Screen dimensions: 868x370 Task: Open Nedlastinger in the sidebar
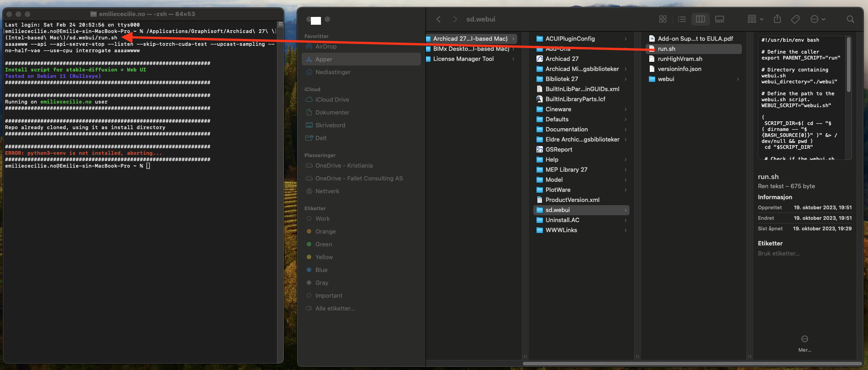pyautogui.click(x=333, y=72)
